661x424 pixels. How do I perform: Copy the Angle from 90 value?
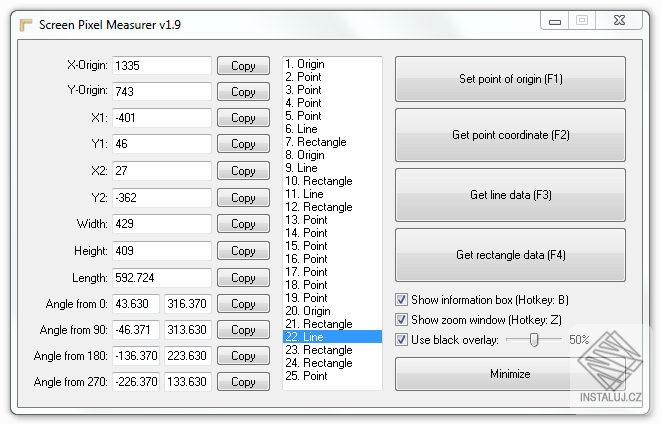[243, 330]
